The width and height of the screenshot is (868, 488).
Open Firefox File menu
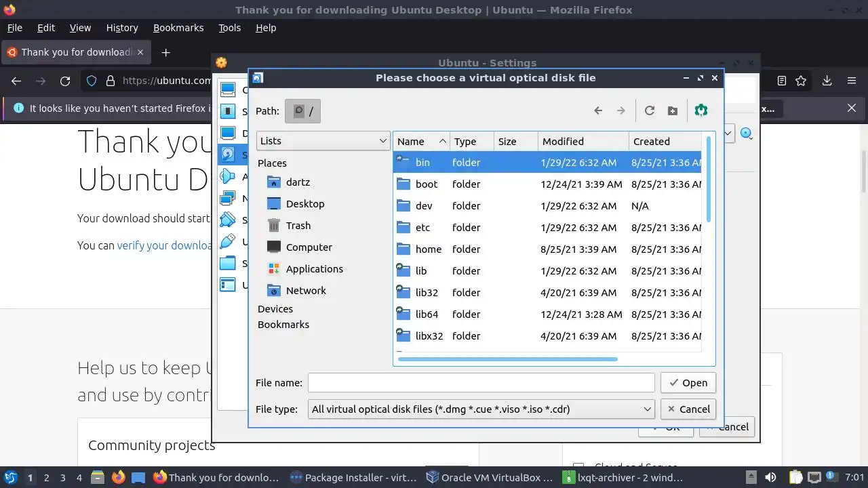pyautogui.click(x=14, y=28)
